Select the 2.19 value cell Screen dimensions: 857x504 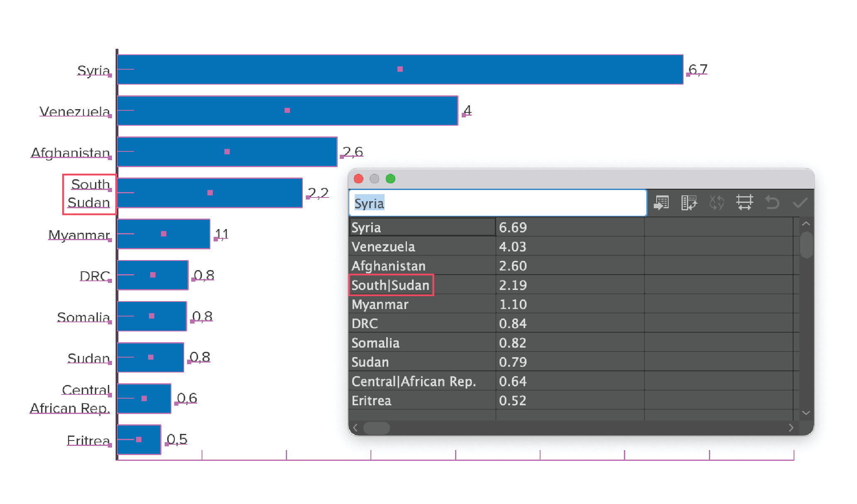click(570, 285)
